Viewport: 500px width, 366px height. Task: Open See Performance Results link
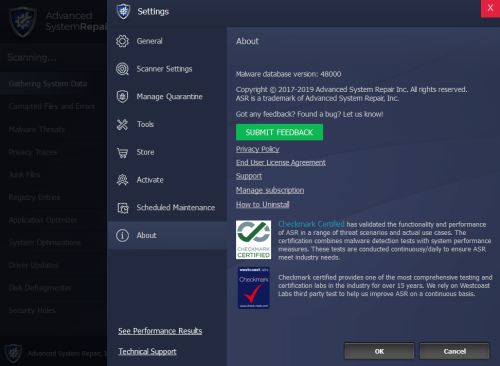click(x=160, y=331)
